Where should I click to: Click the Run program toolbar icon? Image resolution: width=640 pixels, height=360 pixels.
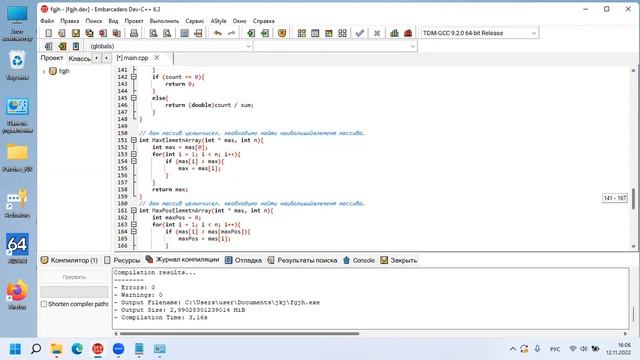coord(315,33)
